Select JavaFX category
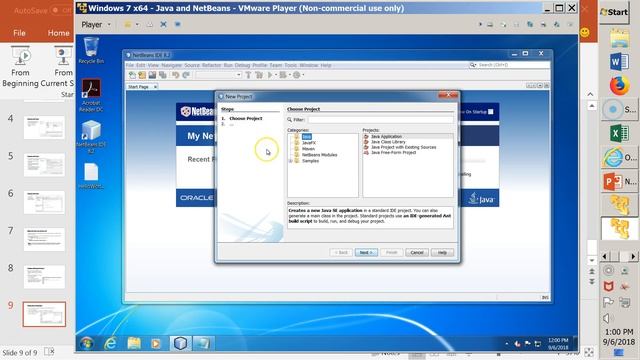Screen dimensions: 640x360 (x=309, y=143)
